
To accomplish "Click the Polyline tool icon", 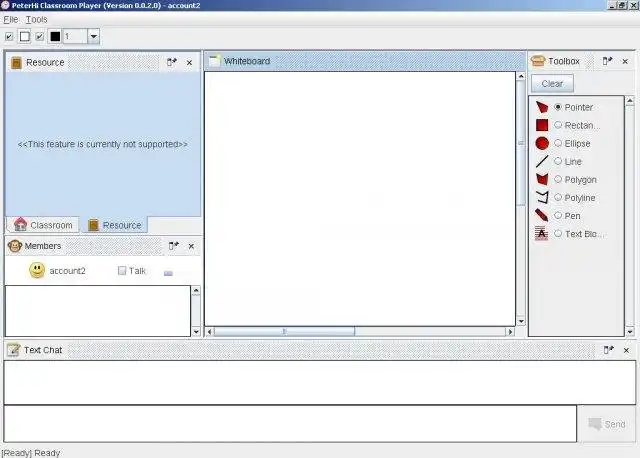I will 542,198.
